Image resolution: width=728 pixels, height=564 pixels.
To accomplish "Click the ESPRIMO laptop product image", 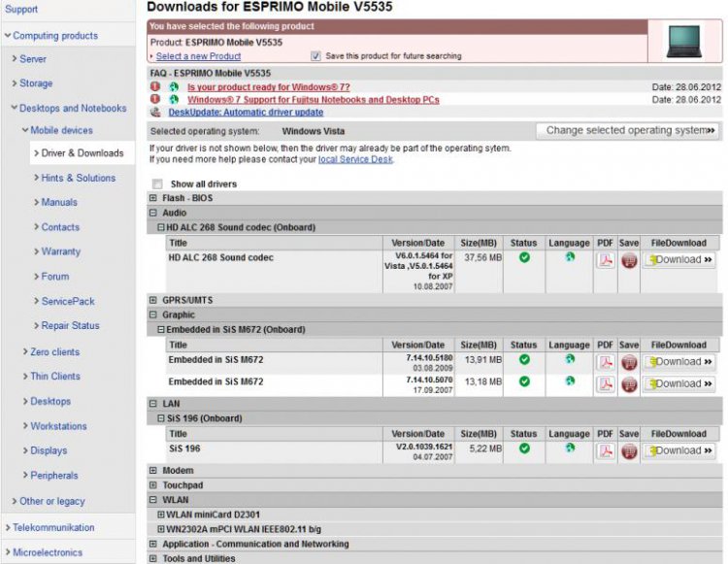I will coord(683,42).
